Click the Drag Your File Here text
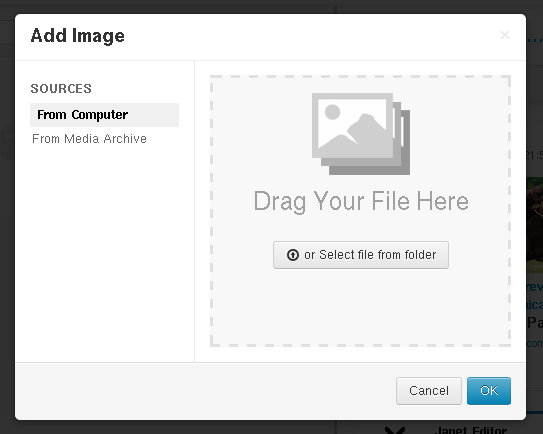Viewport: 543px width, 434px height. click(x=361, y=201)
